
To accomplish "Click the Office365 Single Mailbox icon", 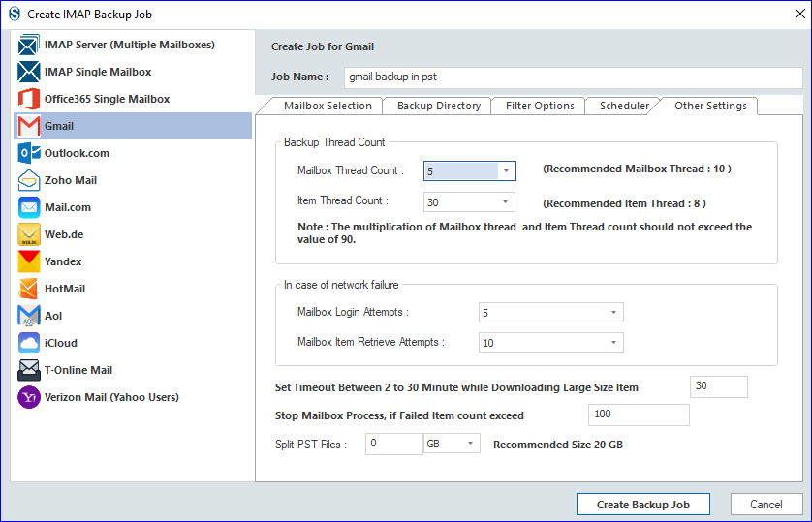I will click(28, 99).
